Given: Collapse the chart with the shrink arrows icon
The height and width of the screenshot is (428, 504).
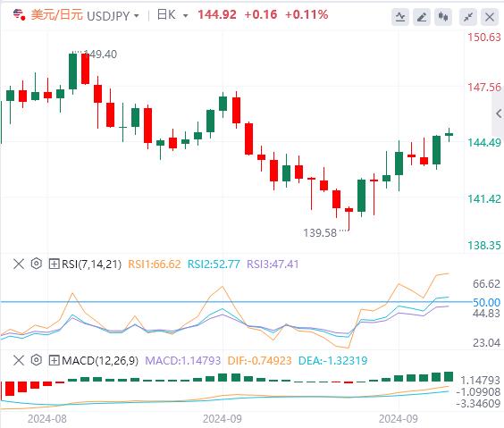Looking at the screenshot, I should (x=468, y=17).
